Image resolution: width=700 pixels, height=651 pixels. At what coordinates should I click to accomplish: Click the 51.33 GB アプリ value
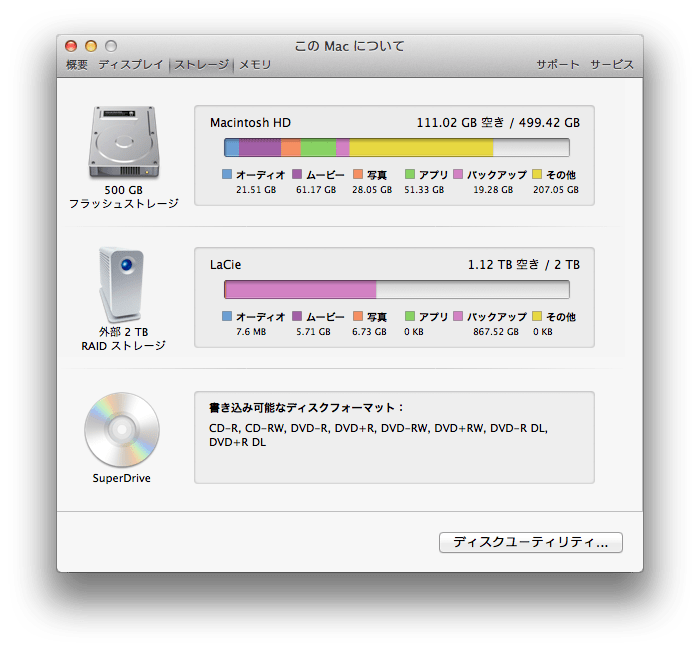pos(424,190)
